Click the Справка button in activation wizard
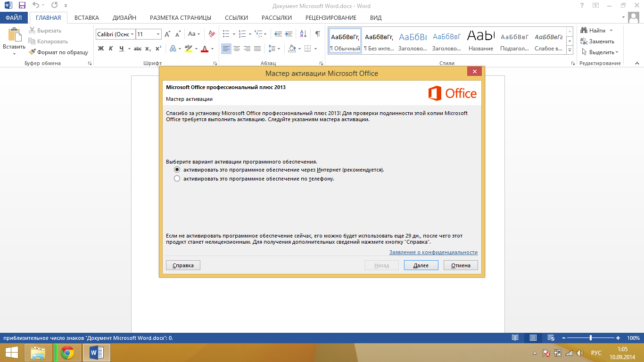 (x=183, y=265)
